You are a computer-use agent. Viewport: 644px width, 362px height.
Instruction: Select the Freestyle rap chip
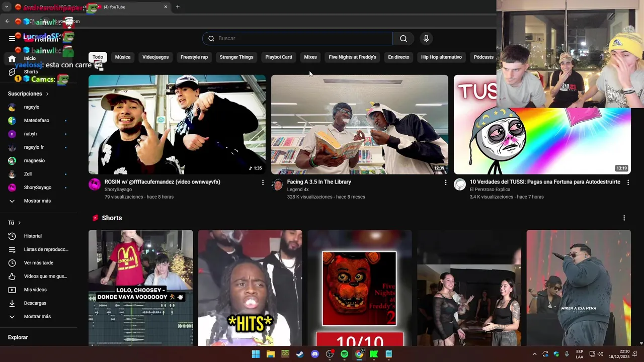tap(194, 57)
